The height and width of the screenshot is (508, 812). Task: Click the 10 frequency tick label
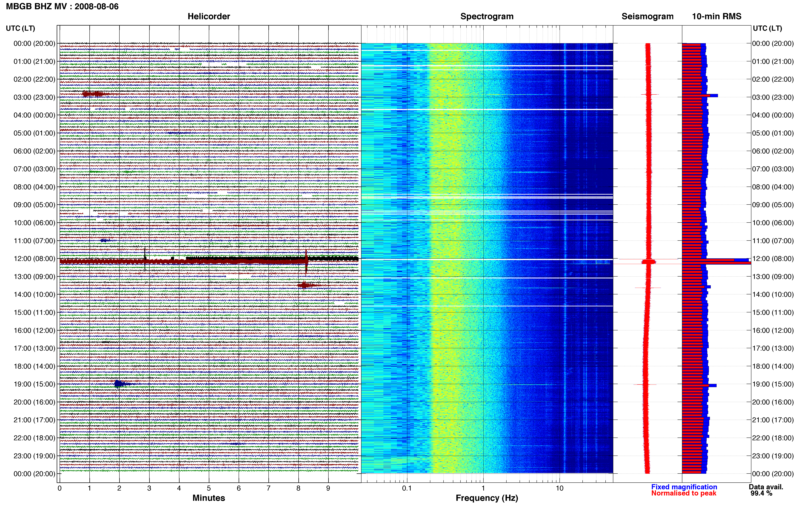point(559,488)
